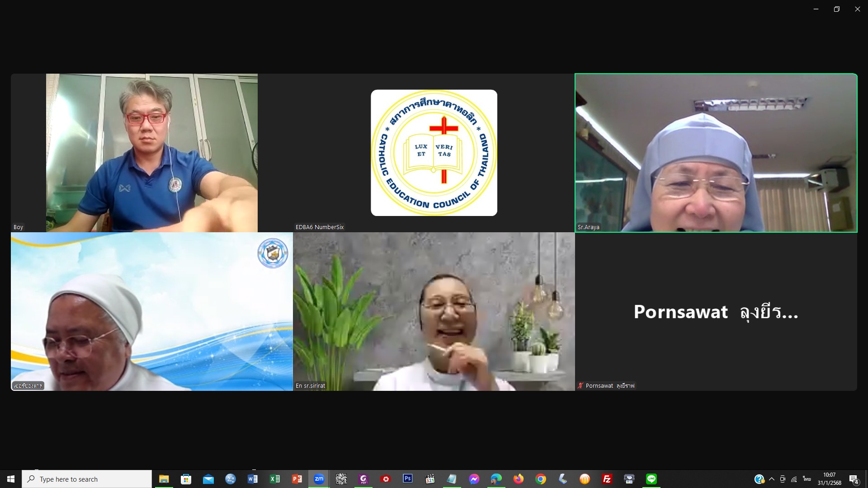
Task: Open Microsoft Excel from the taskbar
Action: point(274,479)
